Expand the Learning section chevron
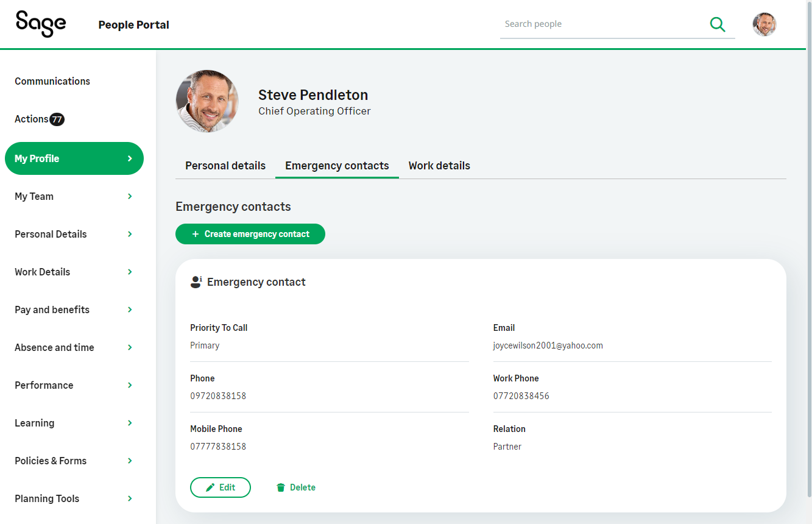This screenshot has height=524, width=812. 130,423
